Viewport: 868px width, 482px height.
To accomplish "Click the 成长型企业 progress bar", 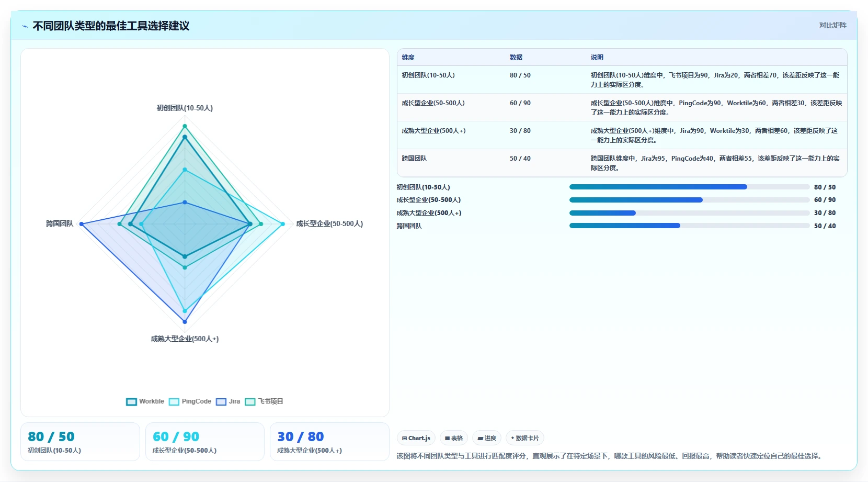I will 689,200.
